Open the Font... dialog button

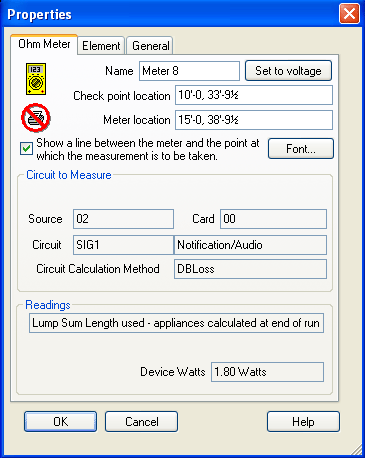coord(301,149)
